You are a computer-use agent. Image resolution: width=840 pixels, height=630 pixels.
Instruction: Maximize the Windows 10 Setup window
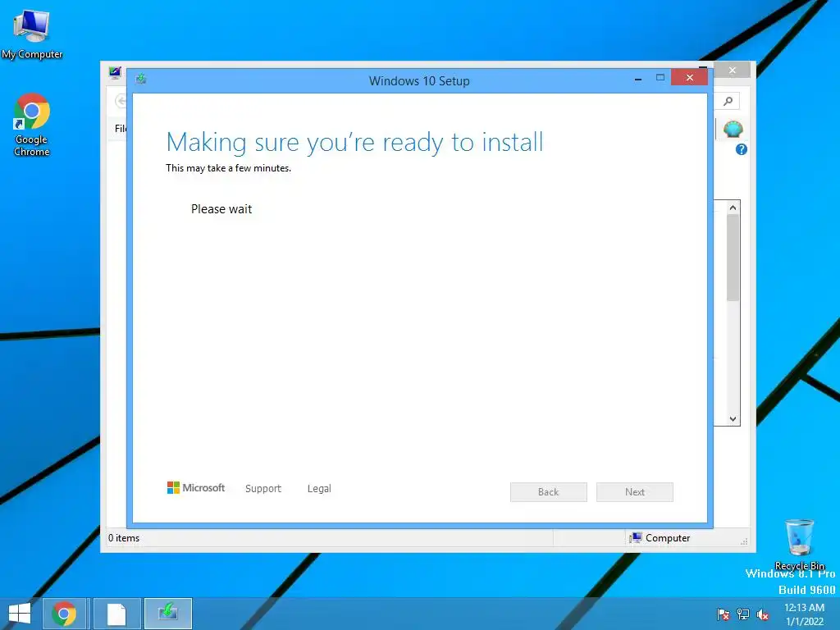(x=660, y=78)
